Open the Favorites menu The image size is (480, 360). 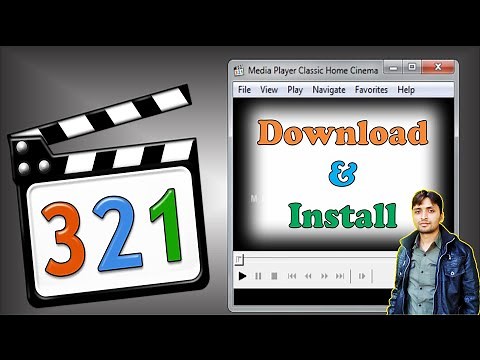tap(371, 90)
